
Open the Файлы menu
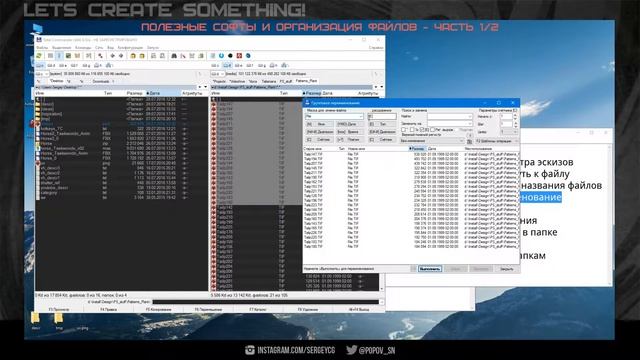[x=42, y=48]
